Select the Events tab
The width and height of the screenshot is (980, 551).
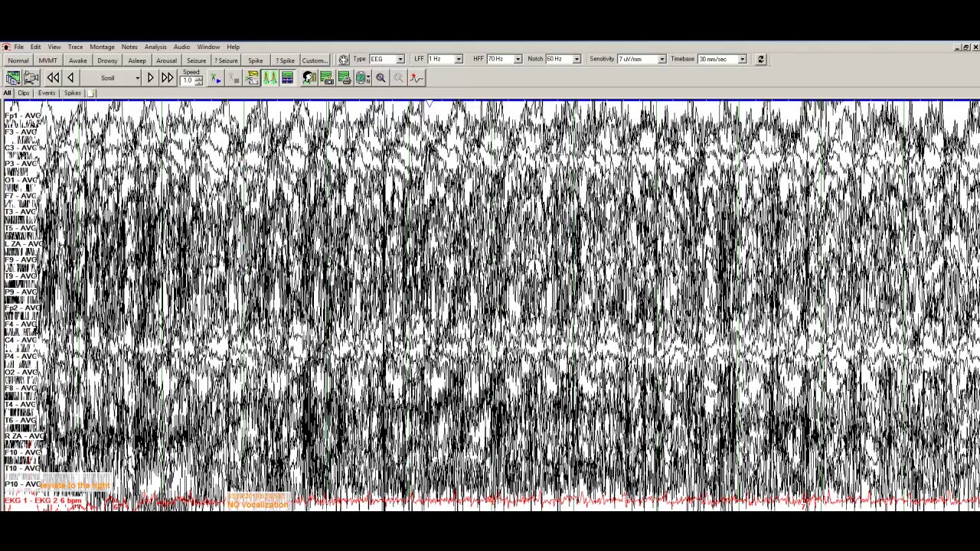pos(47,93)
